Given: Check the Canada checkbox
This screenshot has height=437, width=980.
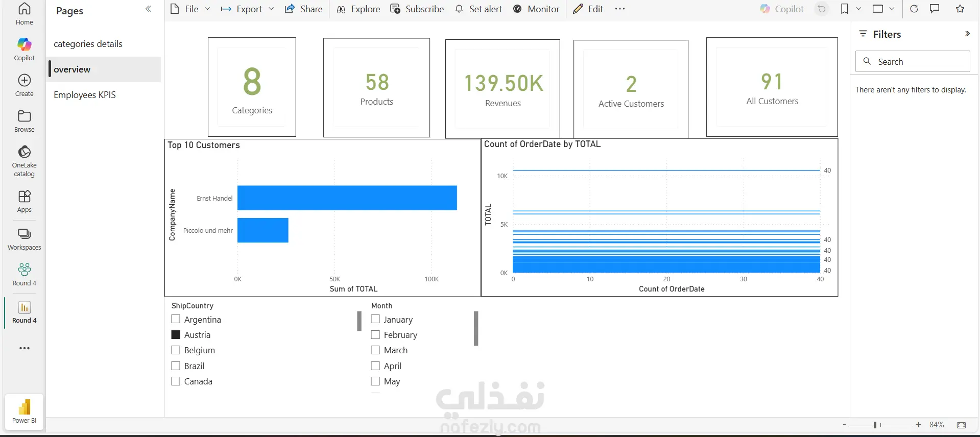Looking at the screenshot, I should coord(176,381).
